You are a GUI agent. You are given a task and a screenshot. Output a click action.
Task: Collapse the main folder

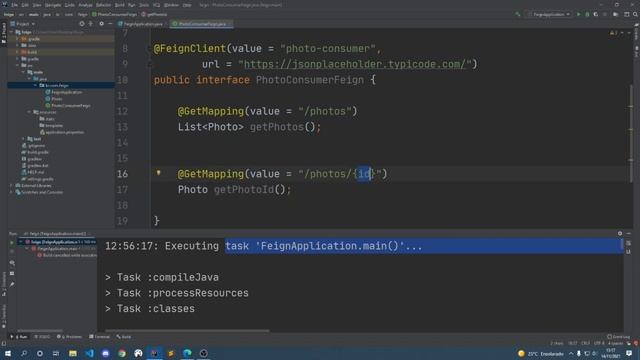(24, 72)
